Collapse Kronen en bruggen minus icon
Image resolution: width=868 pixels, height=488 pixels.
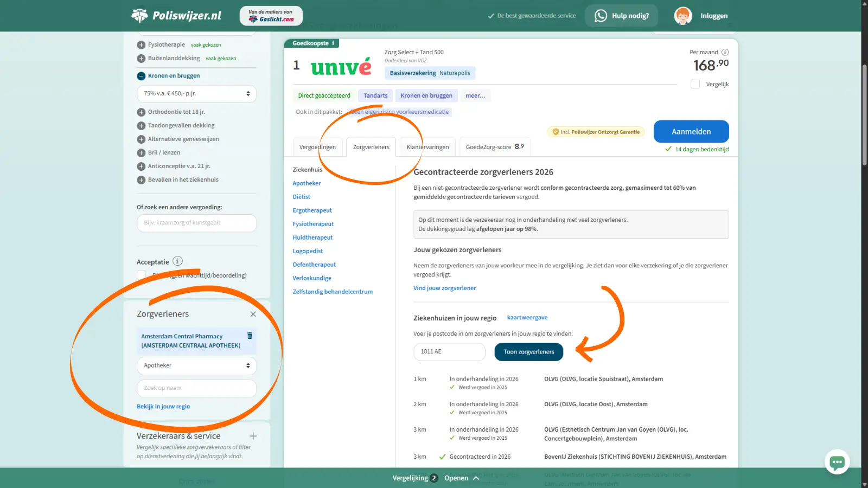point(141,76)
